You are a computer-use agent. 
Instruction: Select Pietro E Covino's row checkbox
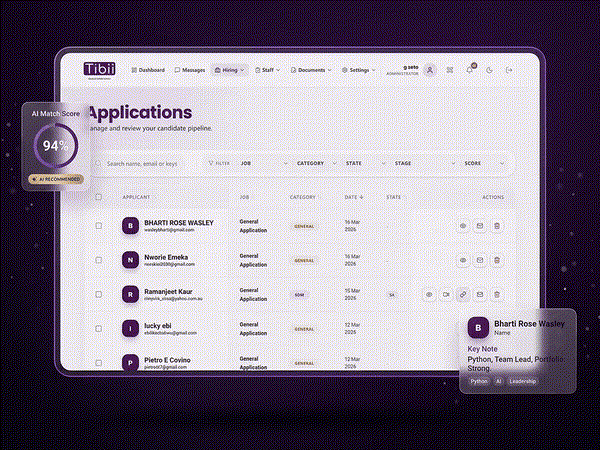[x=99, y=363]
